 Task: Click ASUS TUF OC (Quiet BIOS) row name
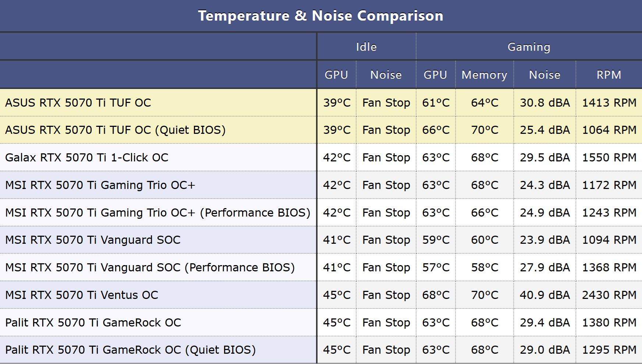[115, 130]
